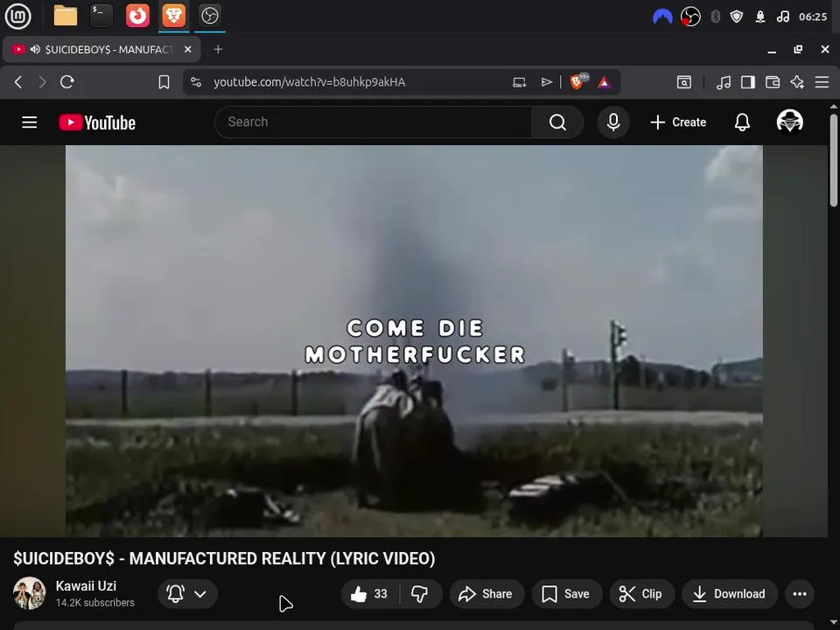Open the YouTube guide menu
840x630 pixels.
(30, 122)
